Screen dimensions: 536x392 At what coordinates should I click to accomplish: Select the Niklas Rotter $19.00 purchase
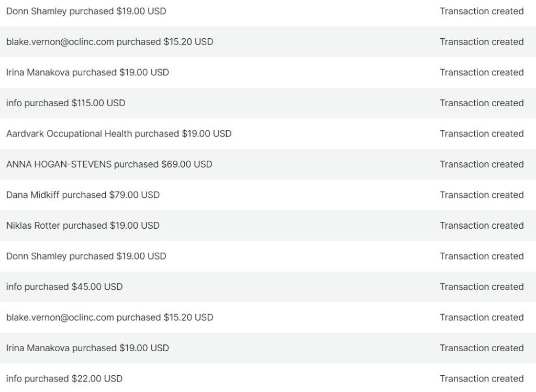point(83,226)
